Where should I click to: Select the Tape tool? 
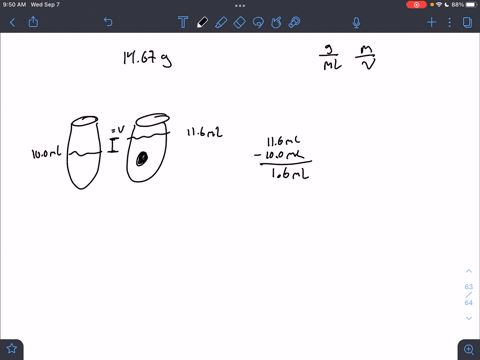coord(294,22)
